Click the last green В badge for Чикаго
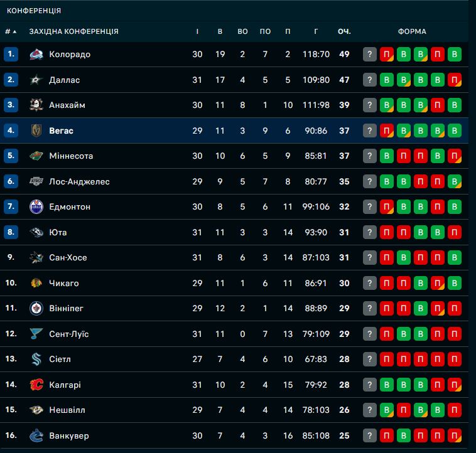 click(455, 283)
